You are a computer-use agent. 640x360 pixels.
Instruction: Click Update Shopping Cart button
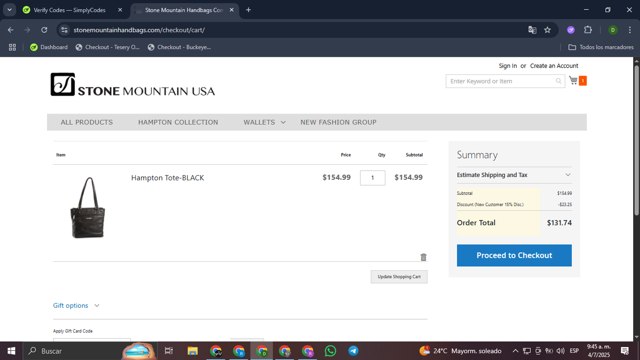tap(399, 277)
